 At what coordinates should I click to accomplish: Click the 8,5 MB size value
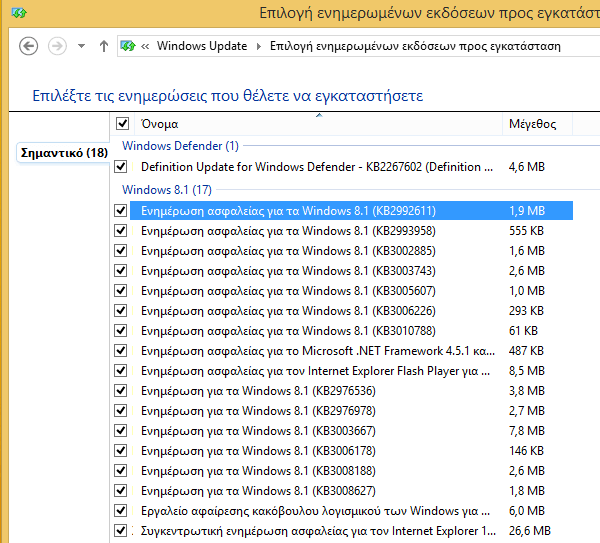(527, 371)
